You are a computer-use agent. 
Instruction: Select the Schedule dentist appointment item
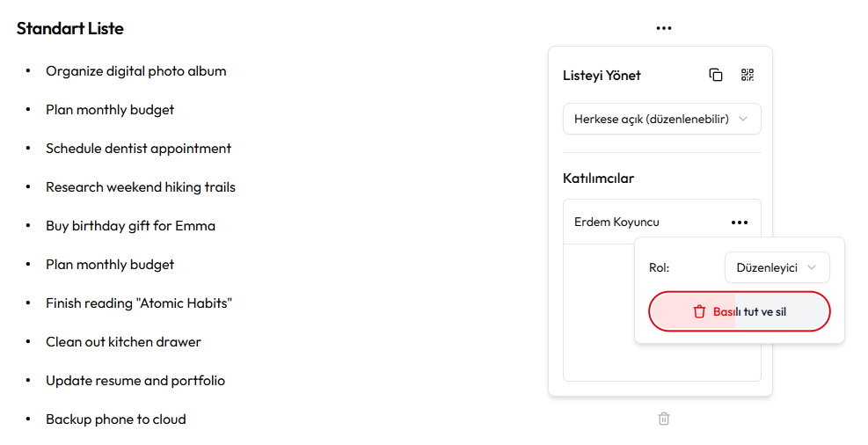138,149
